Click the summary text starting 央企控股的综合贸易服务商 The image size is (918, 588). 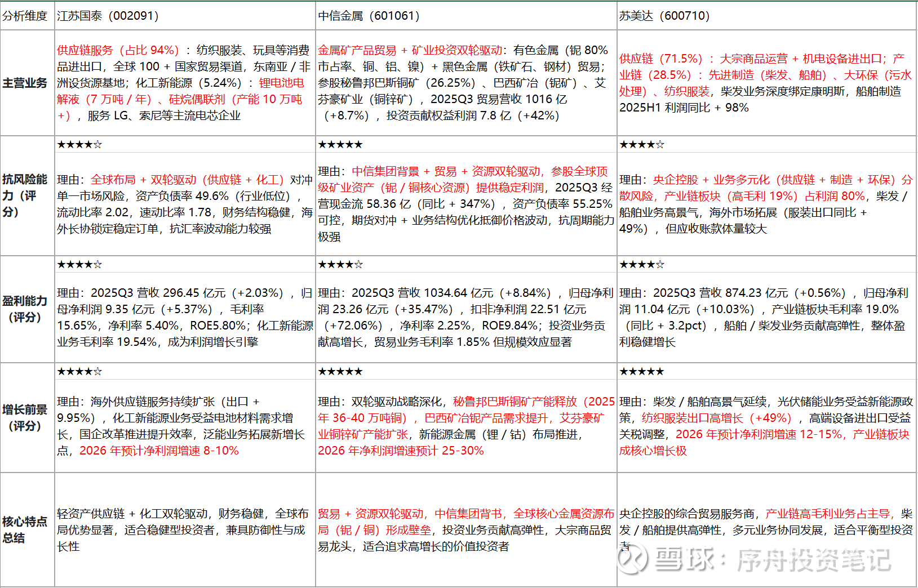766,530
